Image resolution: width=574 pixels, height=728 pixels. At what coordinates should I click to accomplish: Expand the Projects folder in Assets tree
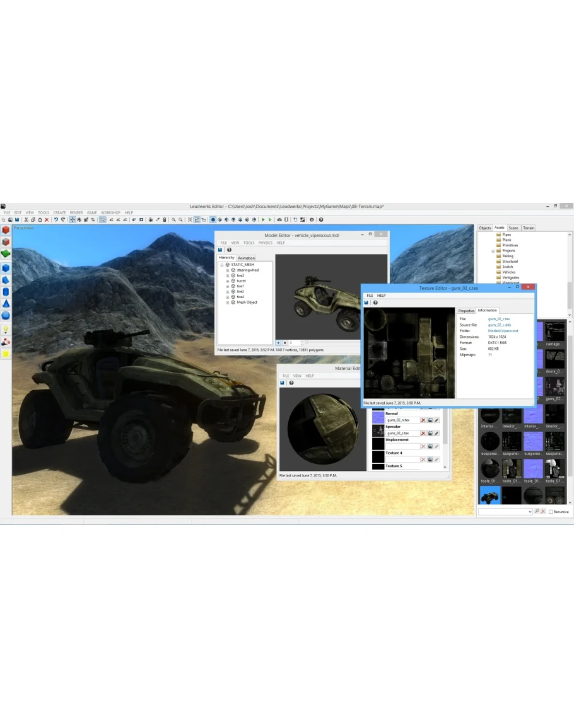coord(493,251)
